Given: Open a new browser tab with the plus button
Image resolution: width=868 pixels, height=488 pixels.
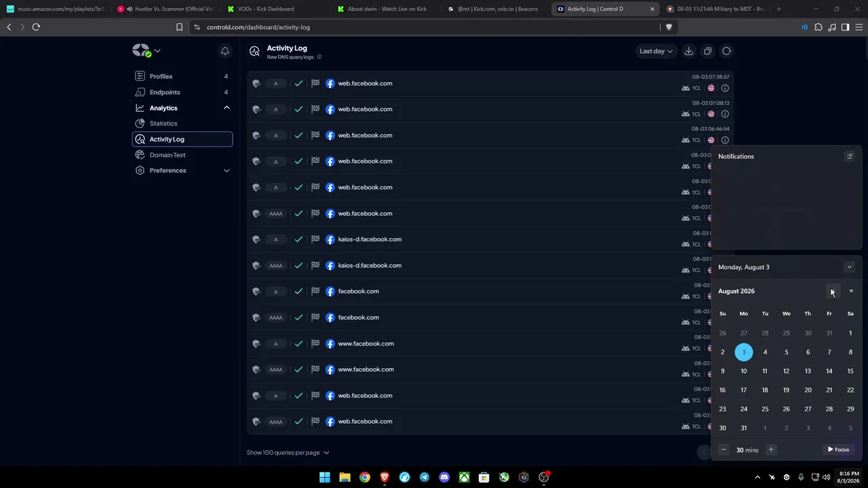Looking at the screenshot, I should [778, 9].
